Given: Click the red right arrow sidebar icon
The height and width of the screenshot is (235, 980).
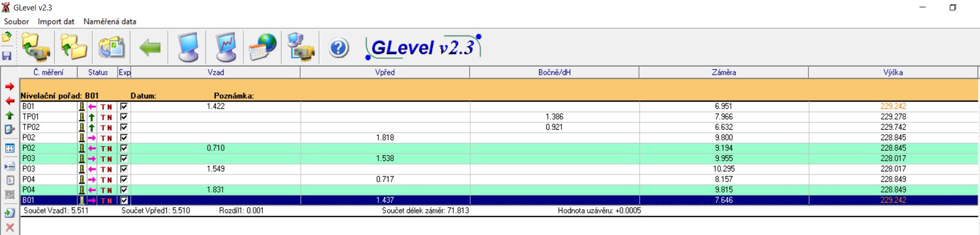Looking at the screenshot, I should 9,86.
